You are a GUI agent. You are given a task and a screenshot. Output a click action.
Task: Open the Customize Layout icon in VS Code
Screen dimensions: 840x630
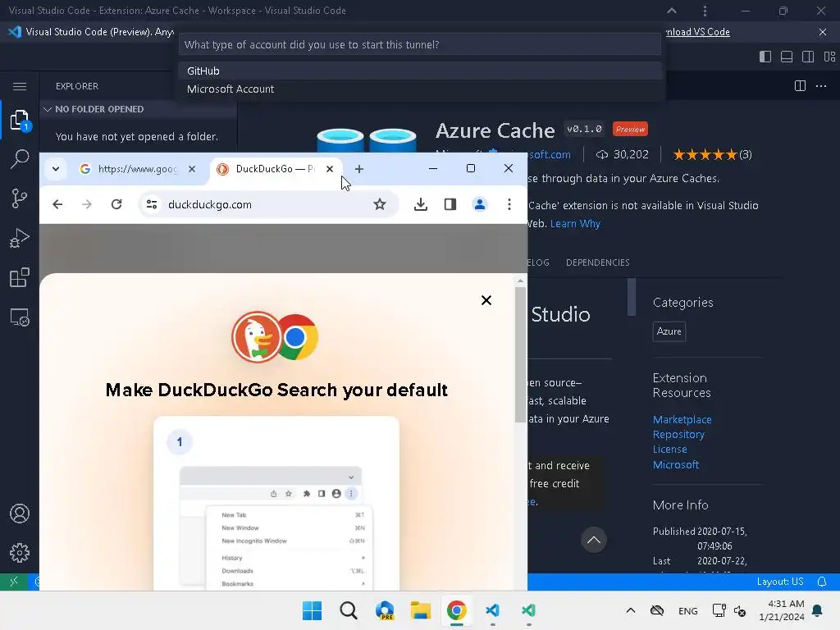point(829,57)
